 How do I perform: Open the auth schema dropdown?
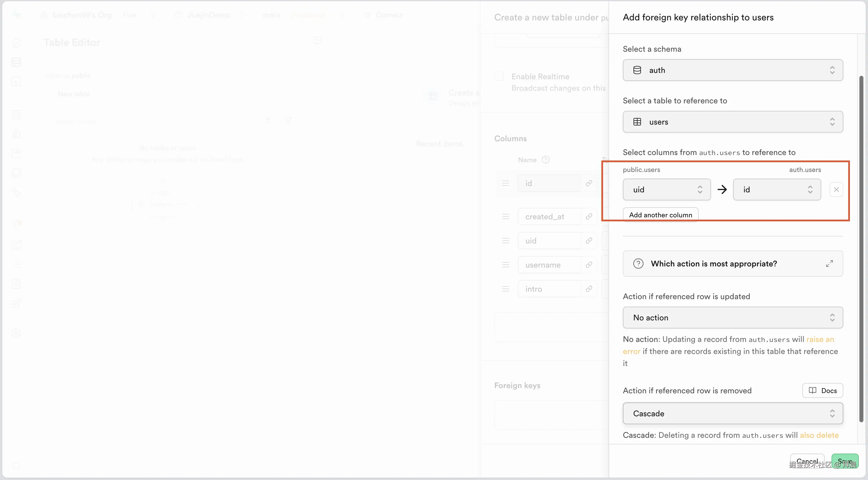click(x=733, y=70)
